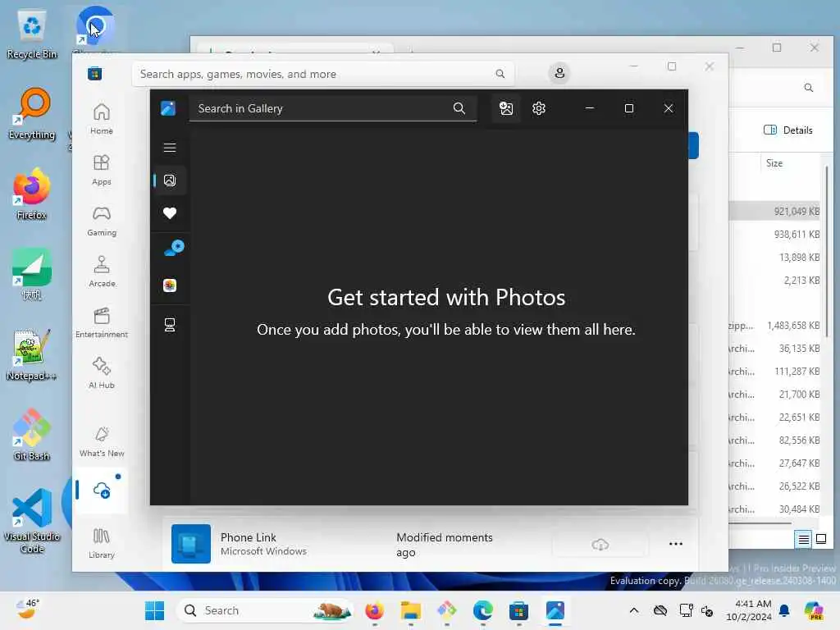Open Photos settings gear
Screen dimensions: 840x630
(x=539, y=108)
